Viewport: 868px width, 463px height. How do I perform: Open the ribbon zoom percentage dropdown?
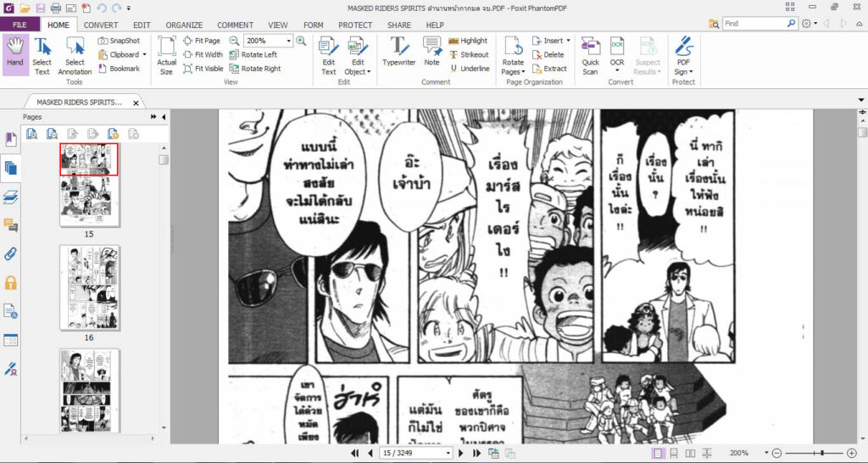(288, 41)
